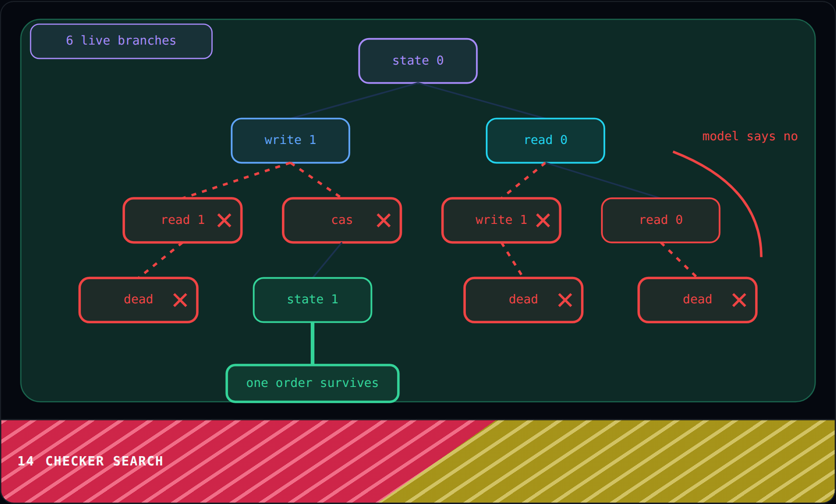Select the cas node label
836x504 pixels.
[342, 220]
